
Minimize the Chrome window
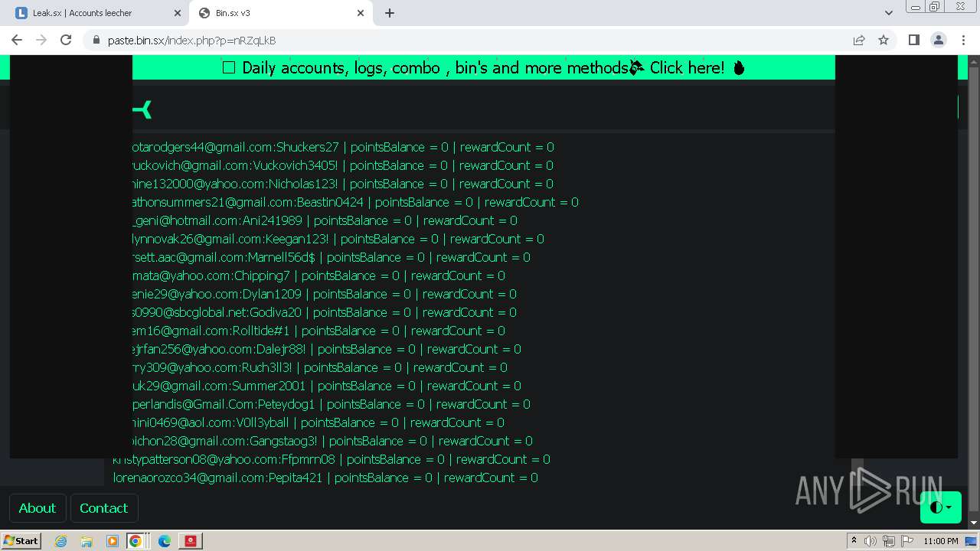click(x=916, y=7)
